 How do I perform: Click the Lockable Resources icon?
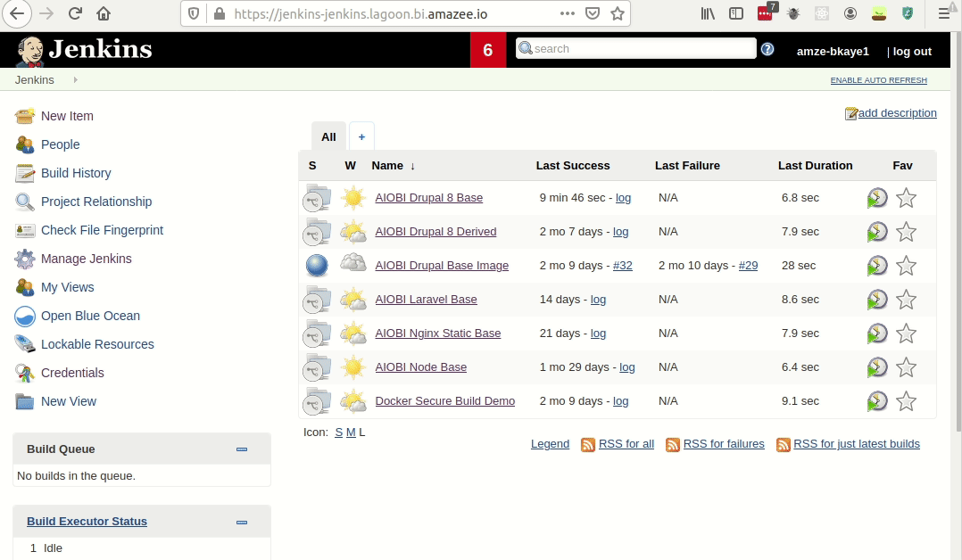click(x=25, y=344)
